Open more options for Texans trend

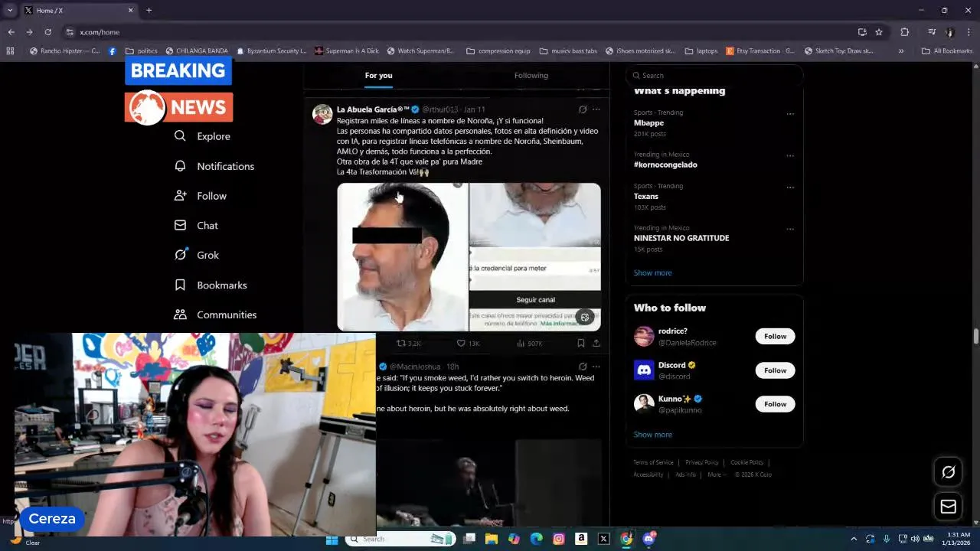790,187
